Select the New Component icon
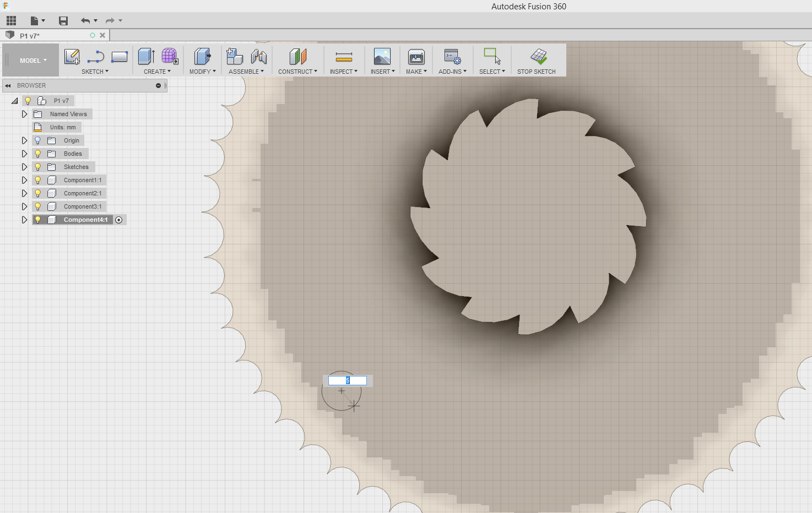 (235, 56)
